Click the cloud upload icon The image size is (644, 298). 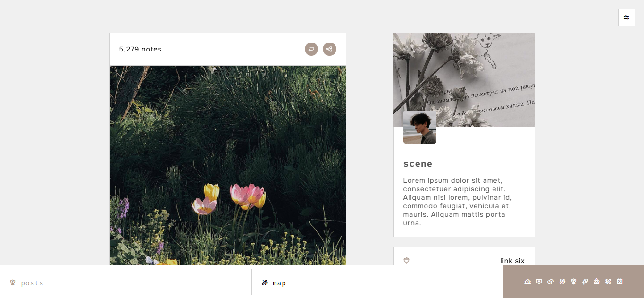(551, 281)
